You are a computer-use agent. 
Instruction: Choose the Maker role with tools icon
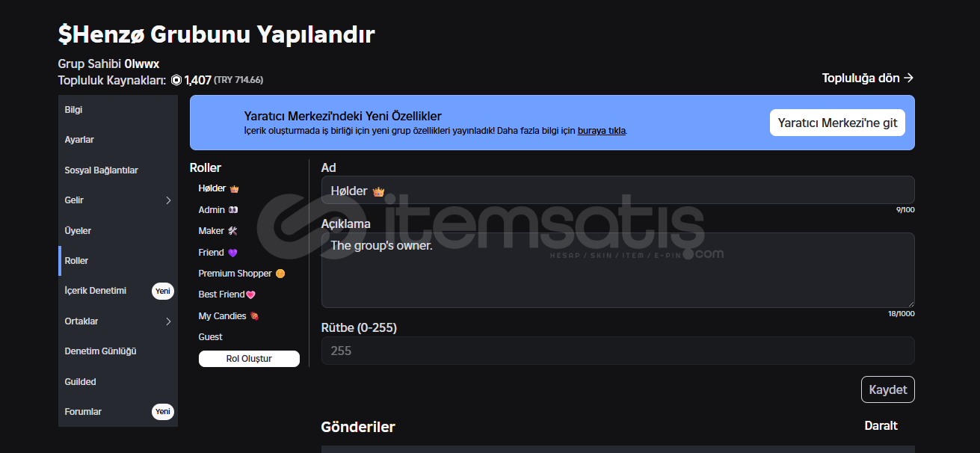point(218,231)
